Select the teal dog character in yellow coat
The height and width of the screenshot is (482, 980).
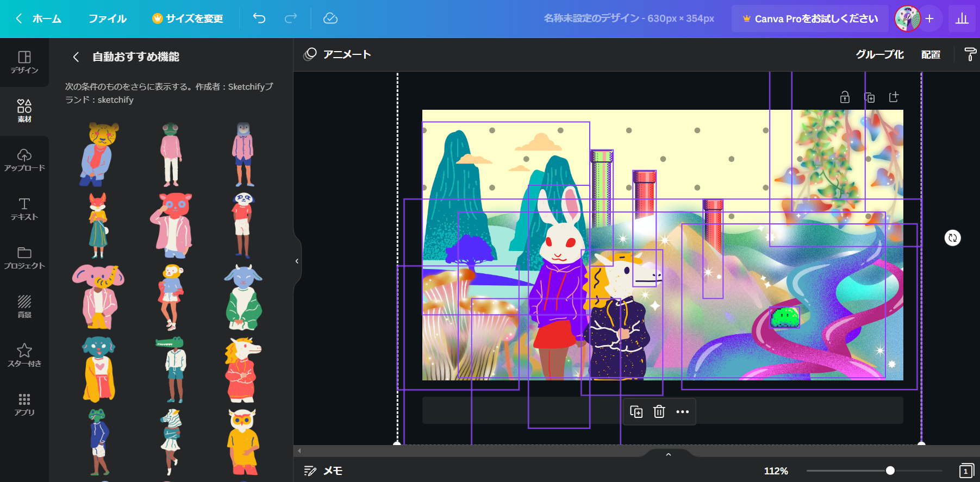coord(98,369)
